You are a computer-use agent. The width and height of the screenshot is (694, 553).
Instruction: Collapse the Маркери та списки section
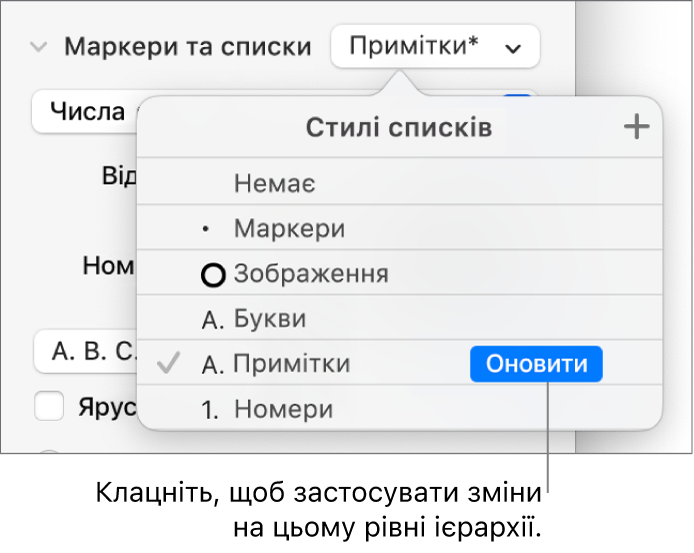(39, 46)
